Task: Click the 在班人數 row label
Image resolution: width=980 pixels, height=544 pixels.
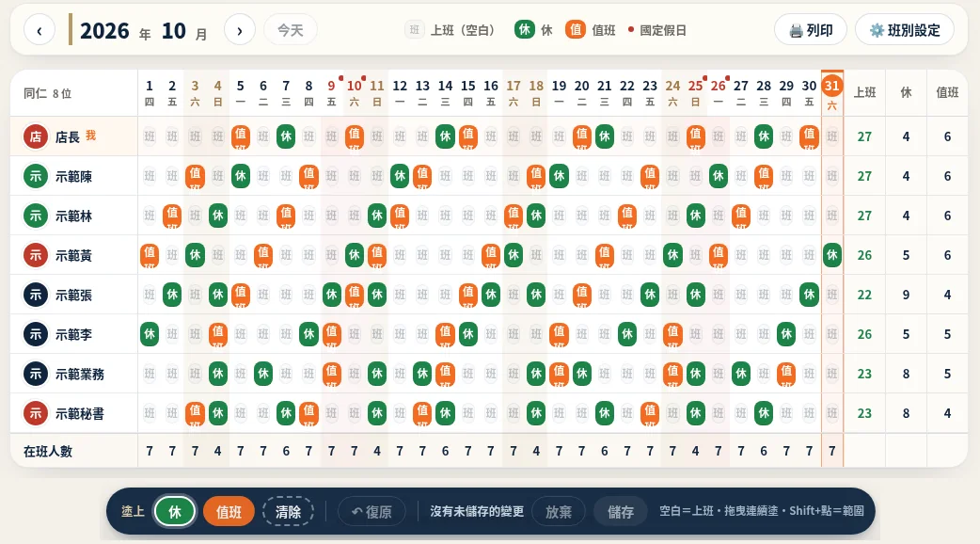Action: [48, 451]
